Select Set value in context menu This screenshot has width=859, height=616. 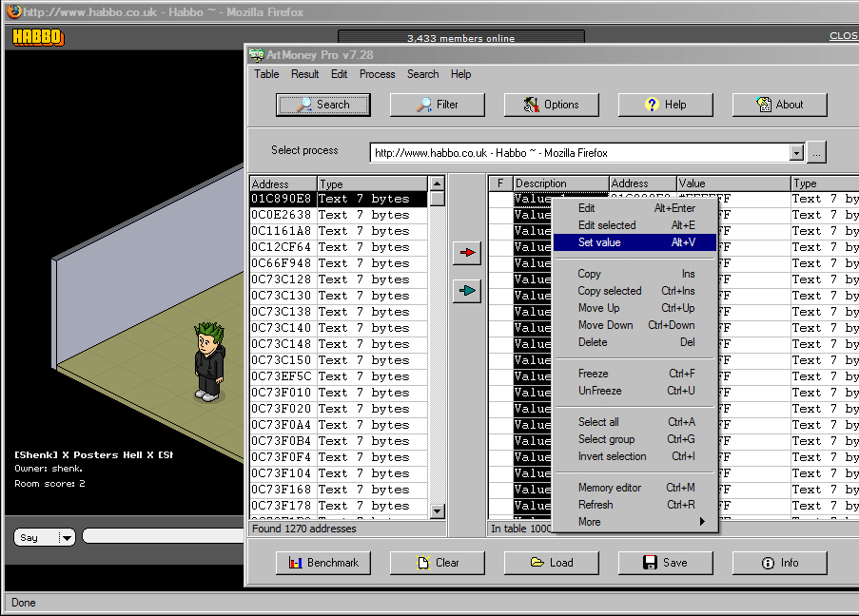(635, 242)
